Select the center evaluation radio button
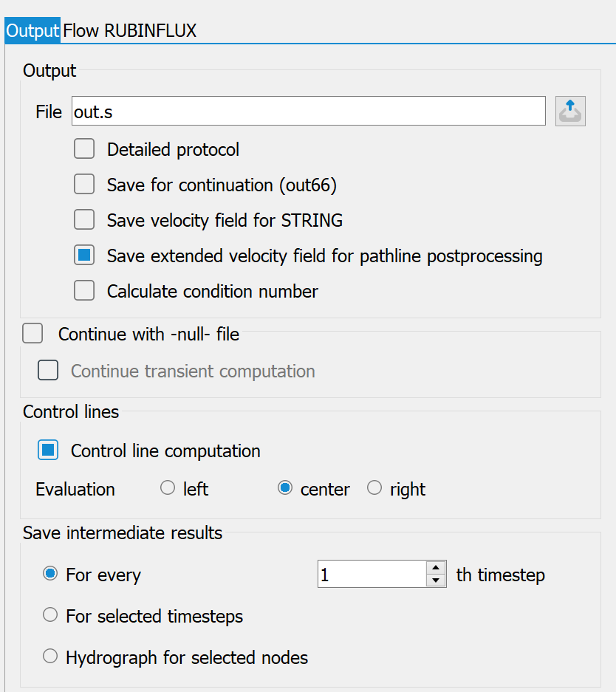This screenshot has width=616, height=692. 285,487
